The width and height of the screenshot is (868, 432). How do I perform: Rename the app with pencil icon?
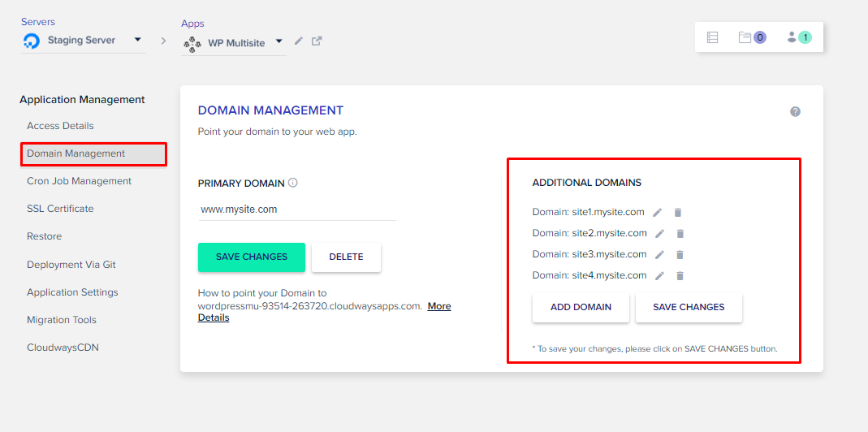pos(299,41)
